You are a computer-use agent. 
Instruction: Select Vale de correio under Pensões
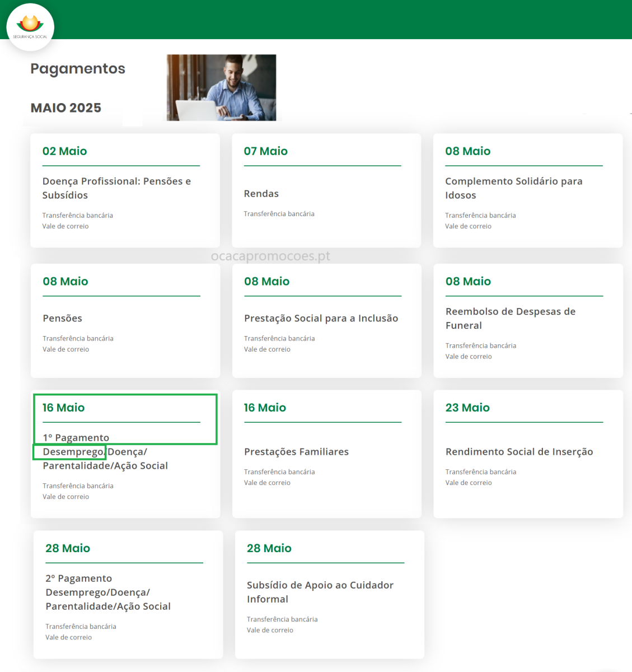66,349
